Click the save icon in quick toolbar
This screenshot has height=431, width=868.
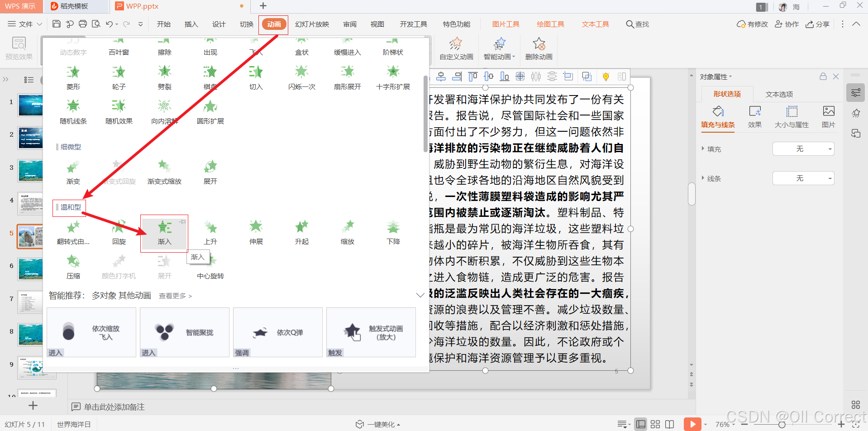[x=57, y=24]
